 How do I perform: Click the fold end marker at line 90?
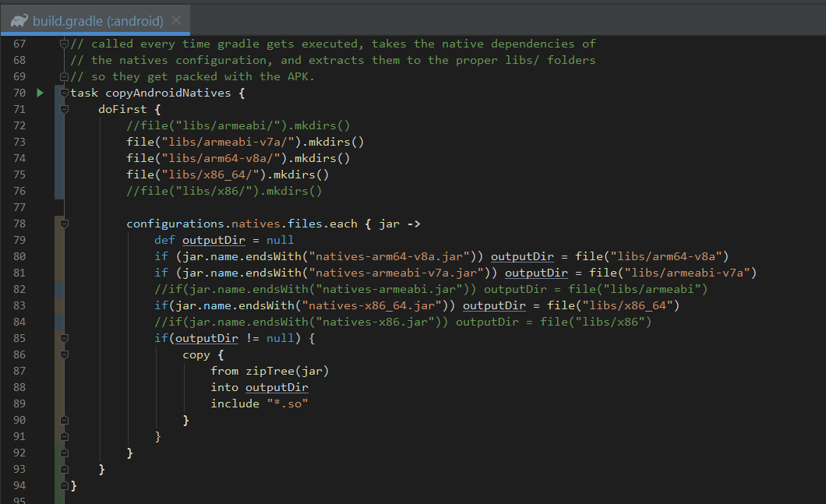[x=63, y=420]
